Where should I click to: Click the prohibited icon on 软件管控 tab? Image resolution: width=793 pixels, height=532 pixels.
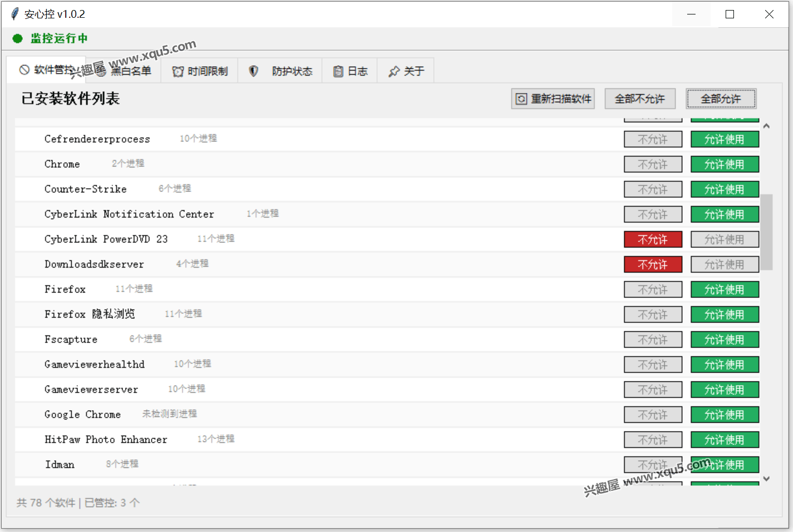pos(24,70)
